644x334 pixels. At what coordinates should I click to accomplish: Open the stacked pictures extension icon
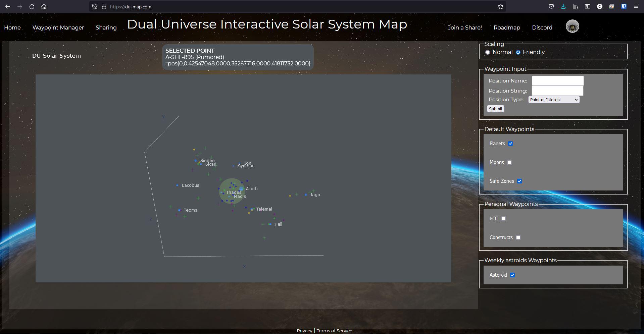[x=611, y=6]
